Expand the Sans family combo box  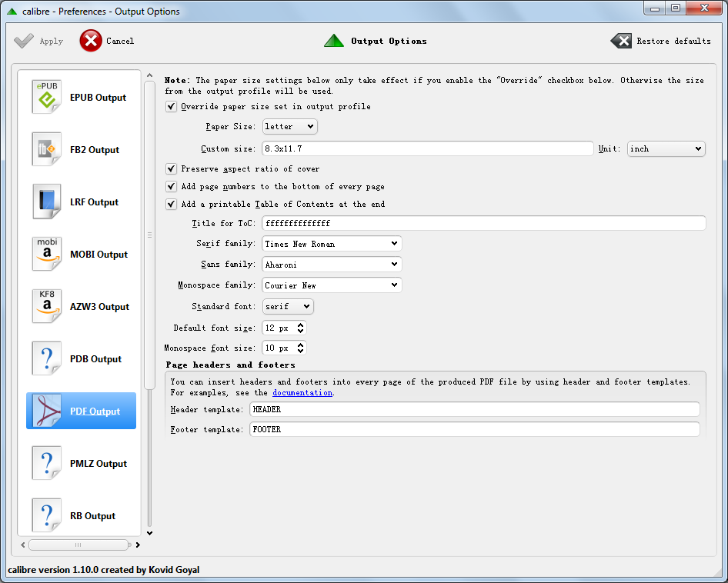[x=332, y=265]
